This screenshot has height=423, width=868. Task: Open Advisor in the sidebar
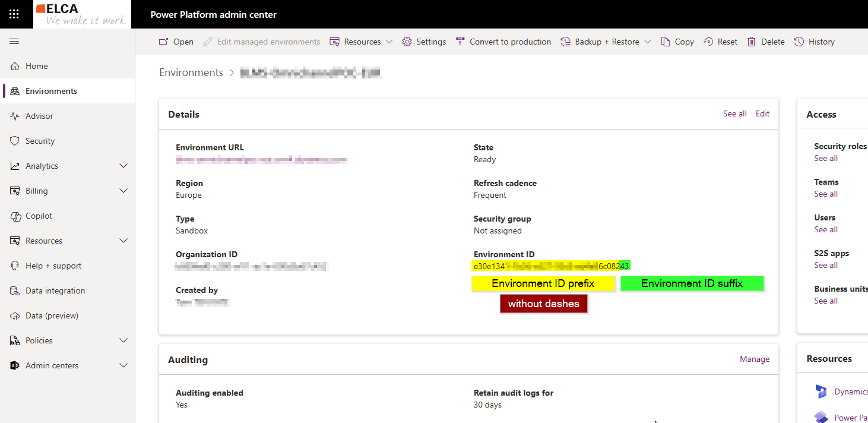tap(68, 116)
